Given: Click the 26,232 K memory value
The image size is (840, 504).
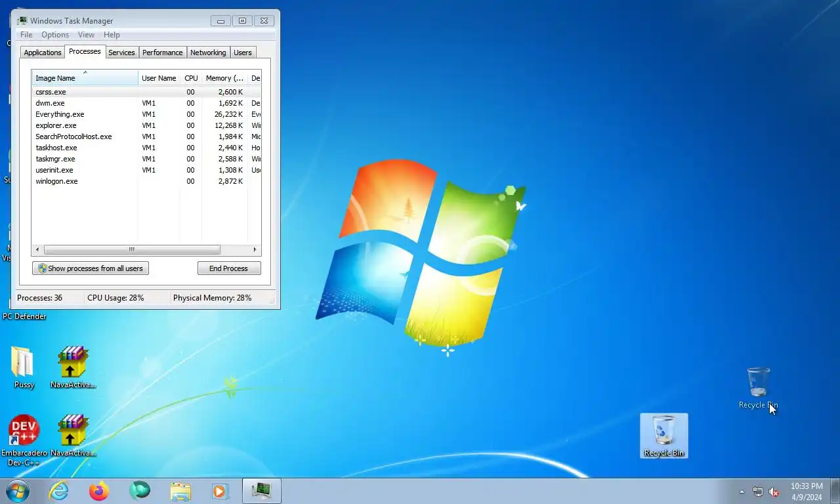Looking at the screenshot, I should tap(228, 114).
